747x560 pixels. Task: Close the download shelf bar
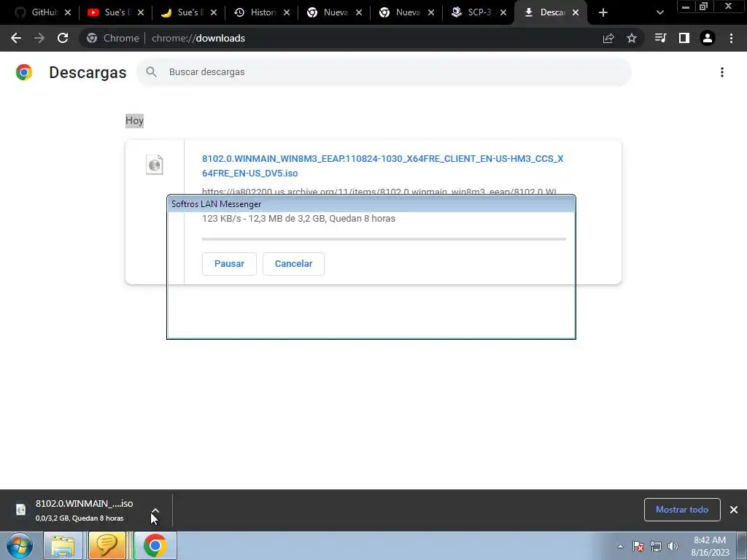pos(734,510)
